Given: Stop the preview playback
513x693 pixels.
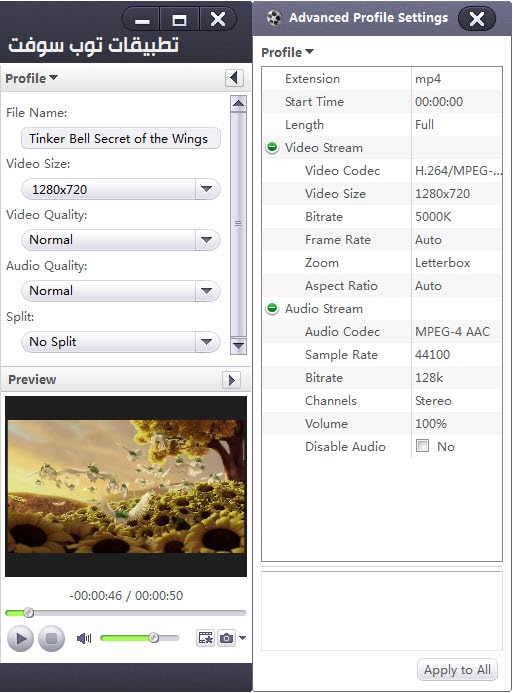Looking at the screenshot, I should point(51,639).
